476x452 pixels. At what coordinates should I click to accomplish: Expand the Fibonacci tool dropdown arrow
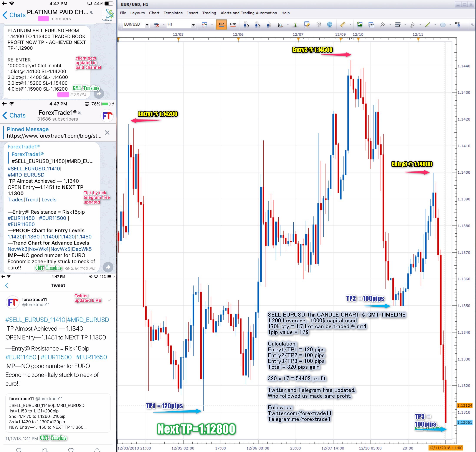[405, 25]
